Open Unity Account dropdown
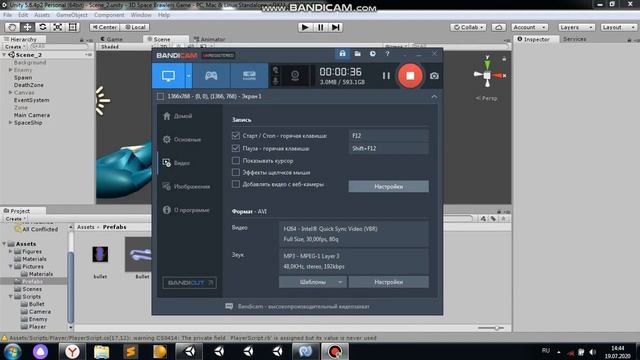Viewport: 640px width, 360px height. click(x=529, y=27)
